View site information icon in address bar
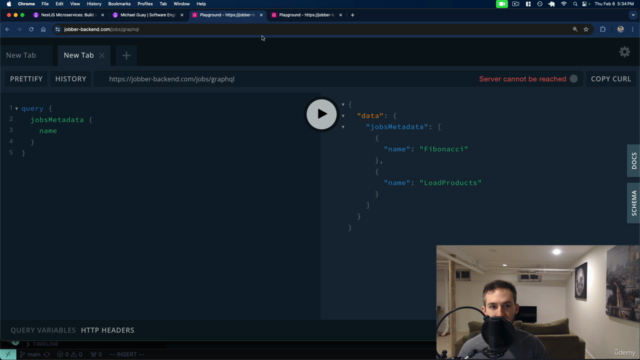The height and width of the screenshot is (360, 640). tap(58, 29)
